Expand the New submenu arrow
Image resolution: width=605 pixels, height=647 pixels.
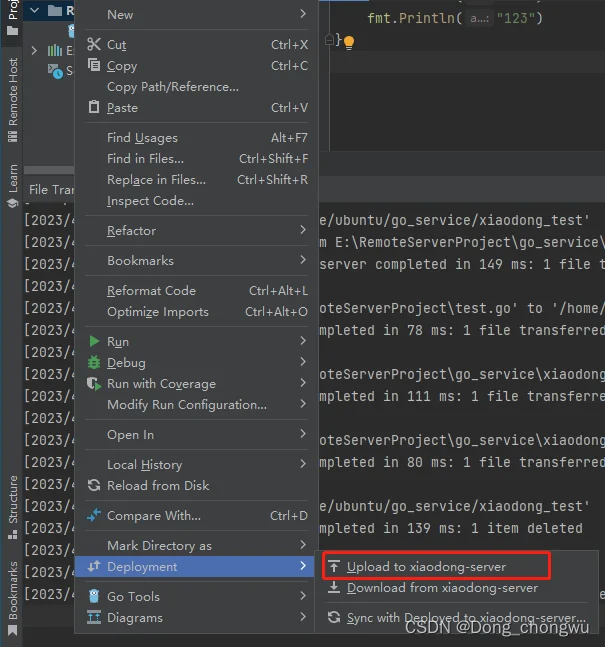[x=302, y=14]
